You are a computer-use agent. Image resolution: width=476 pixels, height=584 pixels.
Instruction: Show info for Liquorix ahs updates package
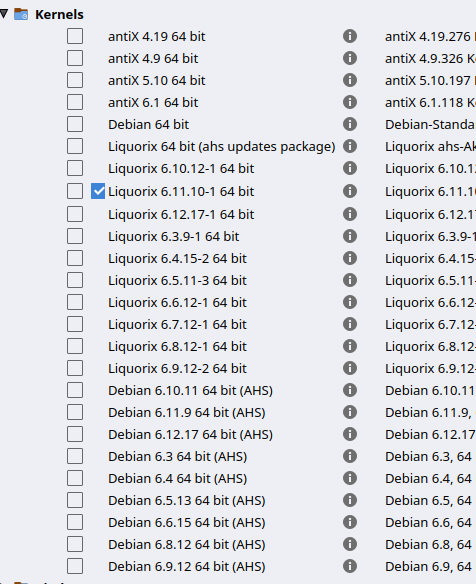click(x=350, y=146)
